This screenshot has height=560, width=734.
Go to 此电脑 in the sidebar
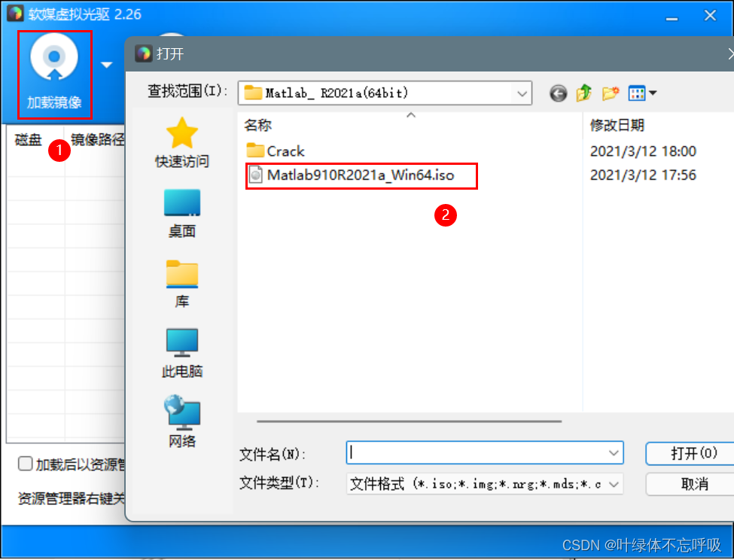point(181,353)
